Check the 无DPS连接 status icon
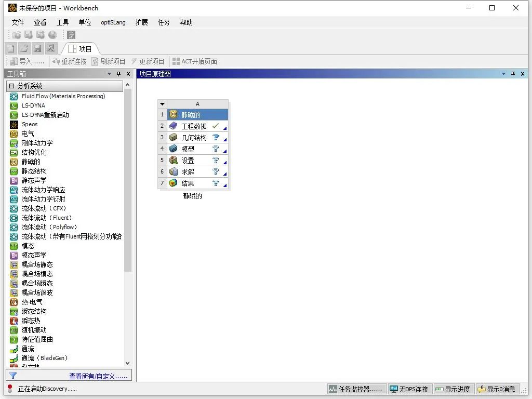 [x=410, y=389]
